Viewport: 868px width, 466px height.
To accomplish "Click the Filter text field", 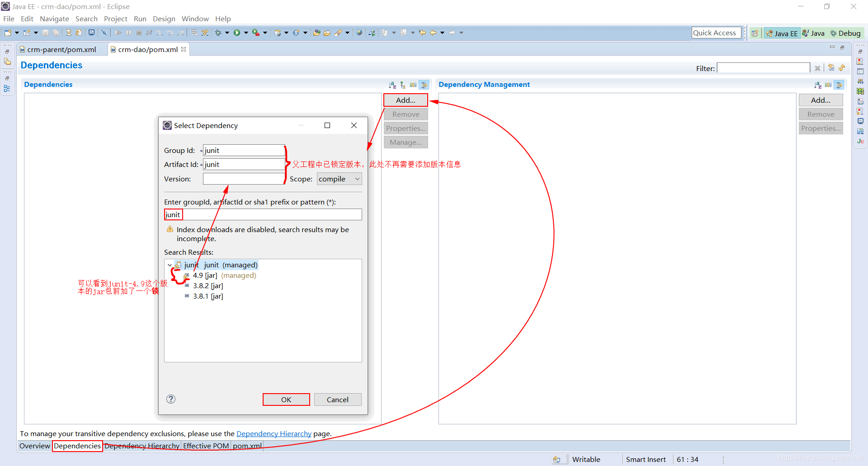I will [764, 68].
